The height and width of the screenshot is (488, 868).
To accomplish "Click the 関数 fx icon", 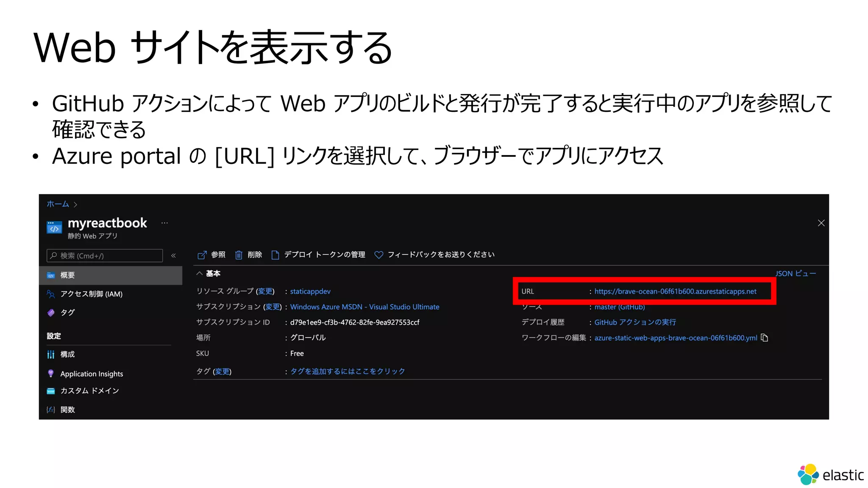I will pyautogui.click(x=51, y=410).
